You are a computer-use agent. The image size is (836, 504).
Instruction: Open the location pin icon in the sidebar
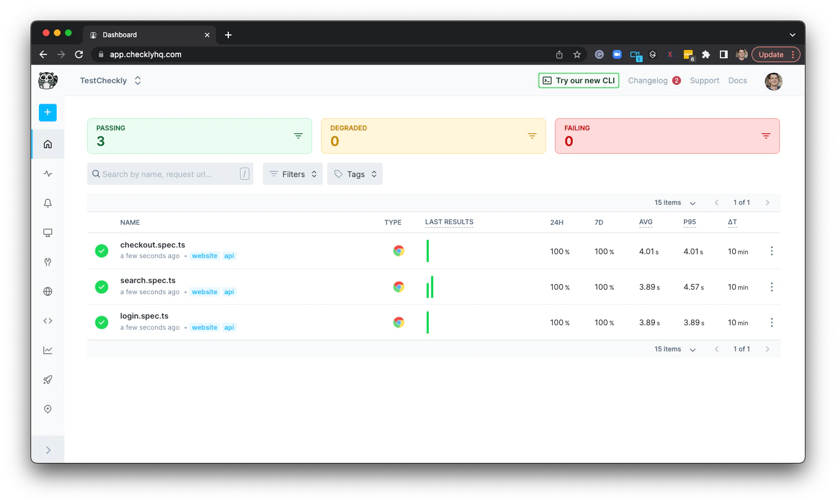[47, 409]
